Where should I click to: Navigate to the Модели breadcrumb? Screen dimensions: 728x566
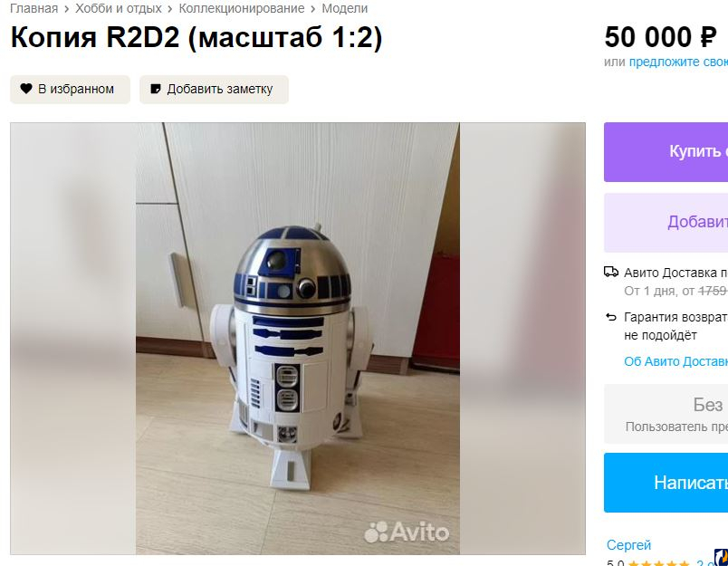coord(344,8)
